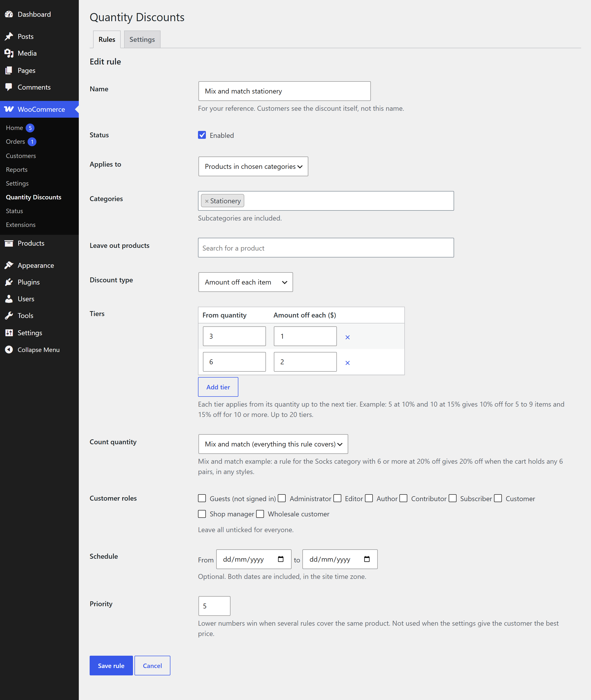Click the Settings sliders icon in sidebar
This screenshot has height=700, width=591.
tap(9, 333)
